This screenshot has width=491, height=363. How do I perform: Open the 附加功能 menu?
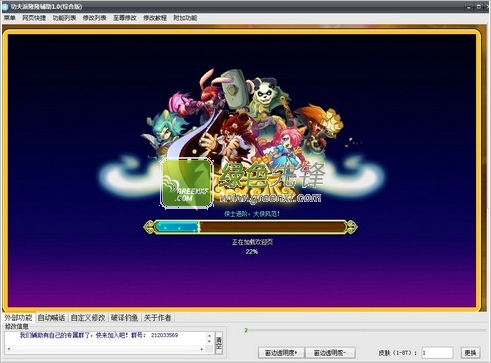coord(185,18)
